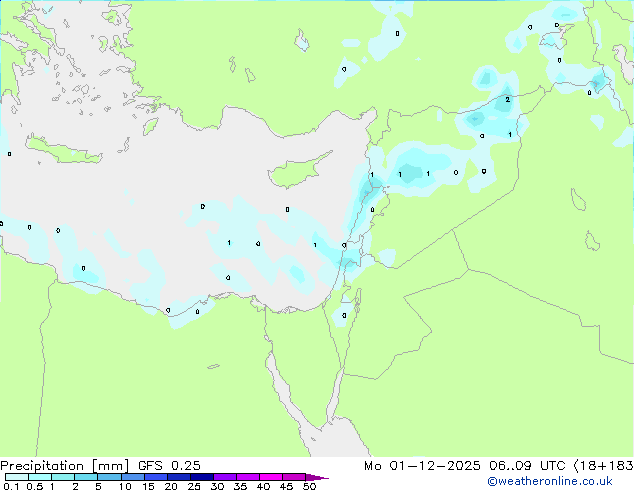Click the legend scale label '0.1'

point(11,486)
